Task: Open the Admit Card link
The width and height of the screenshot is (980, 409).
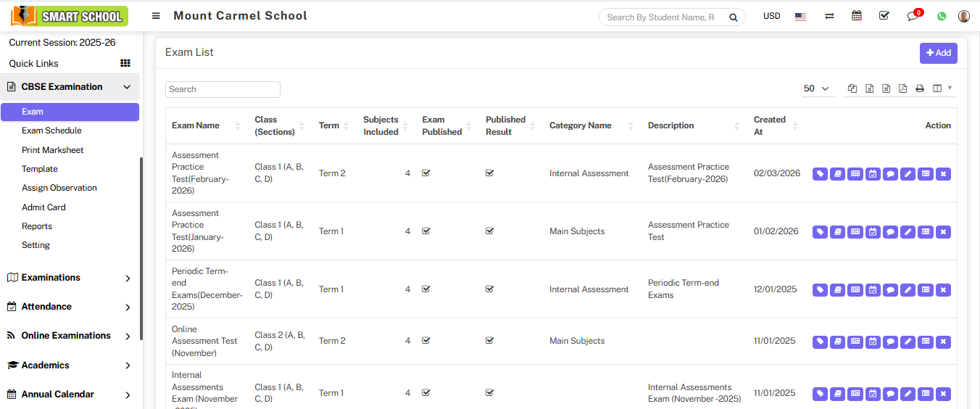Action: 43,207
